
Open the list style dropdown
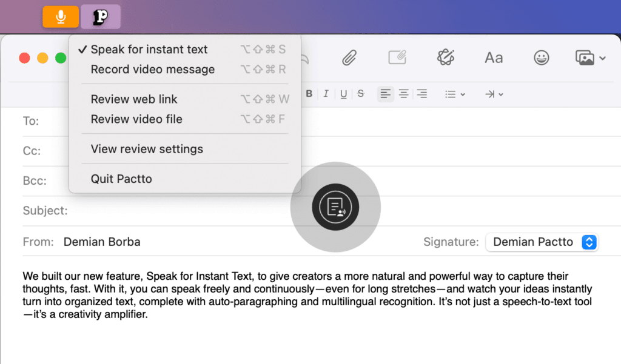pos(455,94)
